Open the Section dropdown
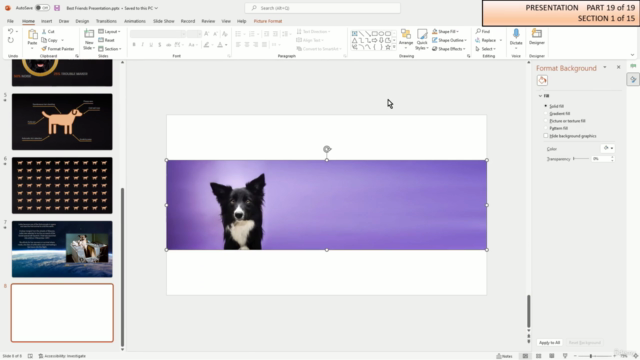This screenshot has height=360, width=640. pos(110,49)
